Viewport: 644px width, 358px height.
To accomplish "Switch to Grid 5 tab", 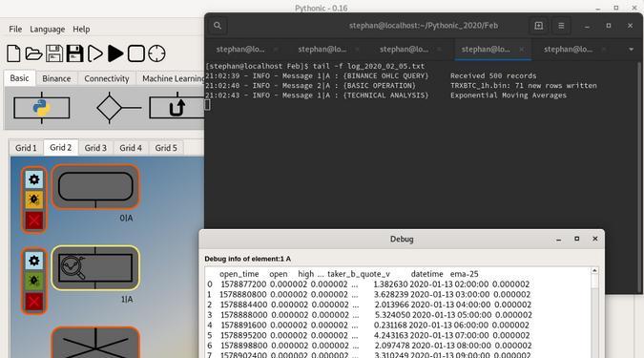I will pyautogui.click(x=166, y=148).
